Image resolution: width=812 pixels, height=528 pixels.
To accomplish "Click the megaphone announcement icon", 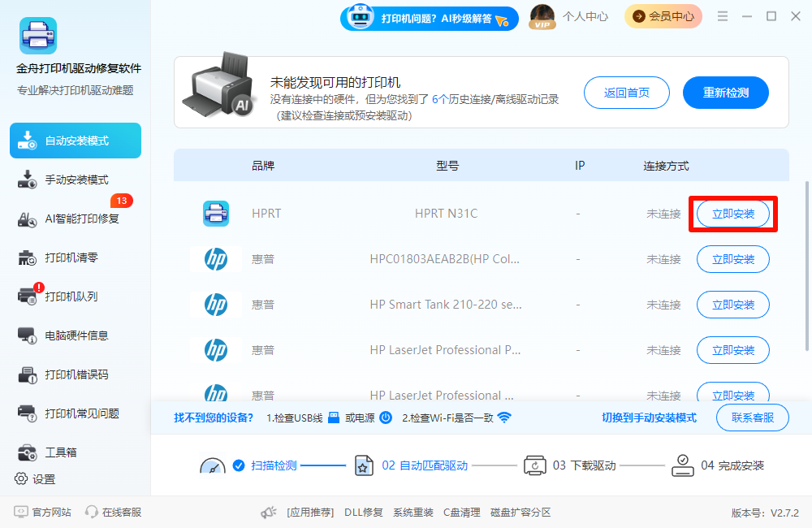I will [269, 513].
